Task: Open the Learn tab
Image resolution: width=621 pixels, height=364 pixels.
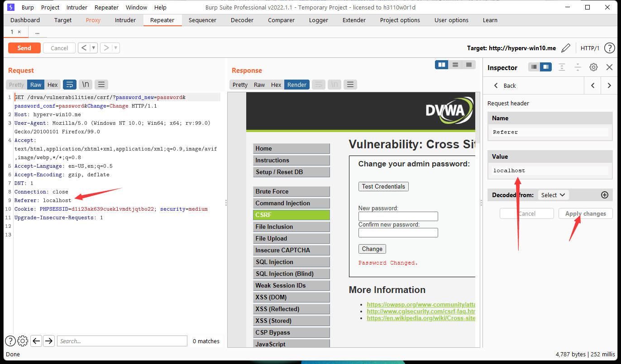Action: pos(490,20)
